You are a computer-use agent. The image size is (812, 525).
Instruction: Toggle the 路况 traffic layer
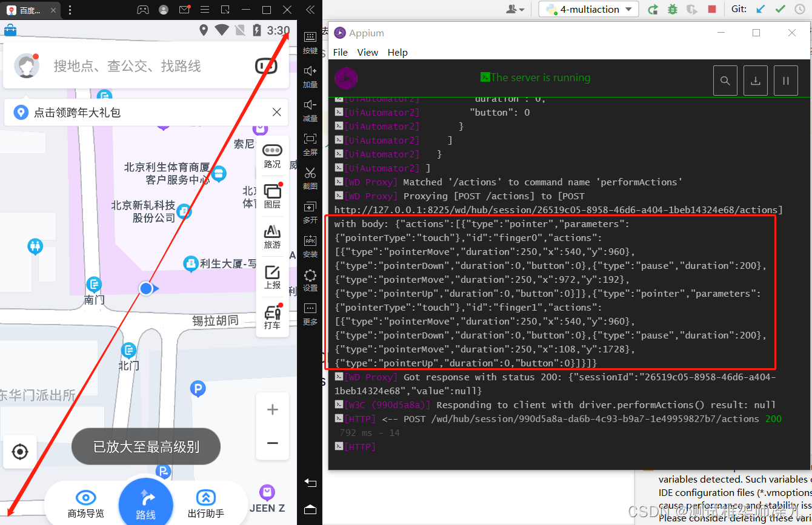coord(273,156)
